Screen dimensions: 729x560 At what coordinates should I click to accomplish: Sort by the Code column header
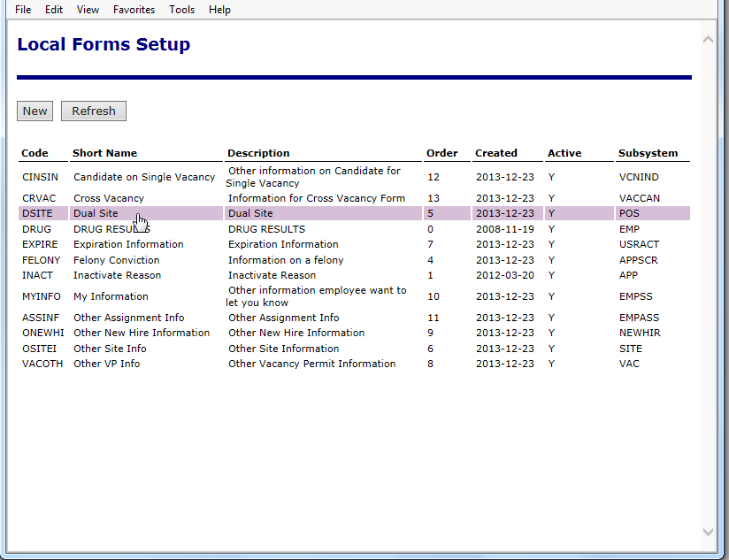(x=35, y=153)
